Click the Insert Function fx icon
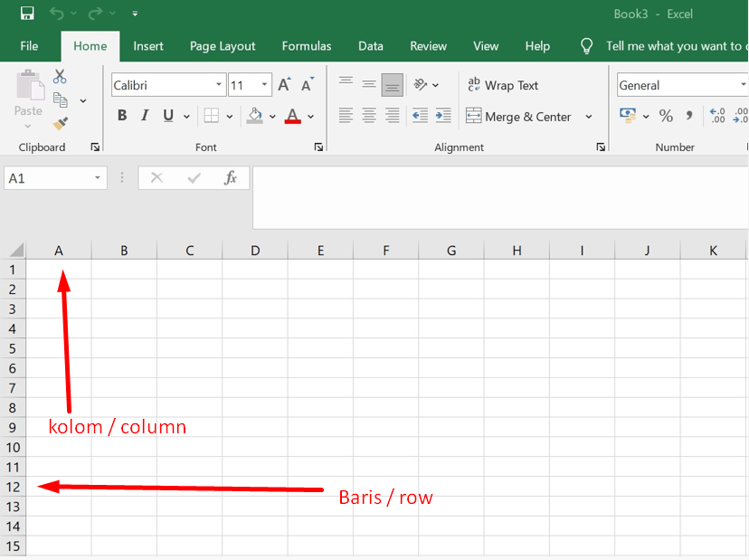 pyautogui.click(x=231, y=178)
